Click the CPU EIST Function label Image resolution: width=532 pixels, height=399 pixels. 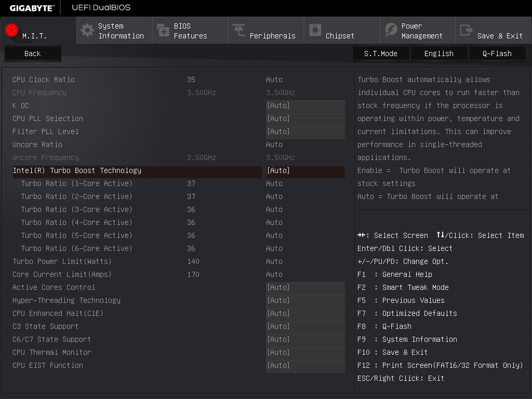pyautogui.click(x=47, y=365)
